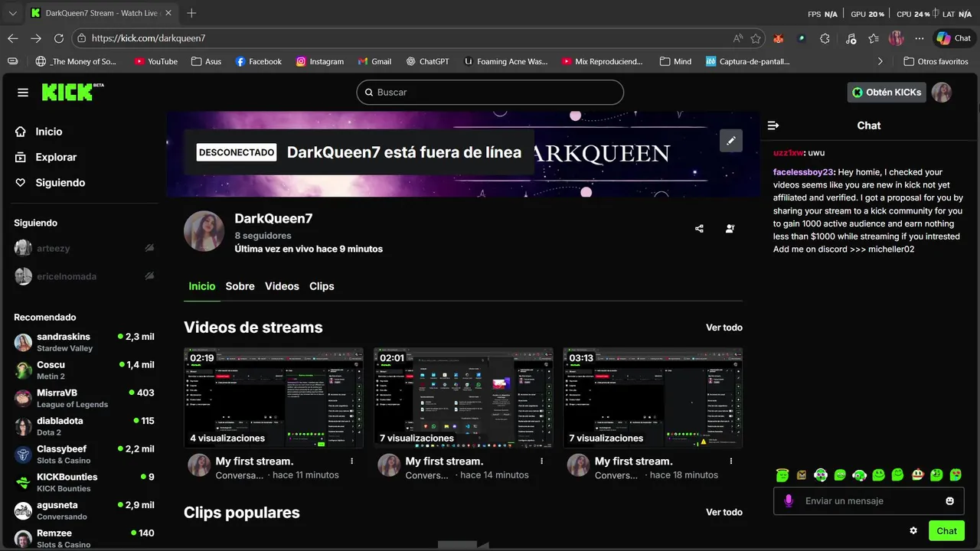980x551 pixels.
Task: Select the Inicio channel tab
Action: pyautogui.click(x=202, y=286)
